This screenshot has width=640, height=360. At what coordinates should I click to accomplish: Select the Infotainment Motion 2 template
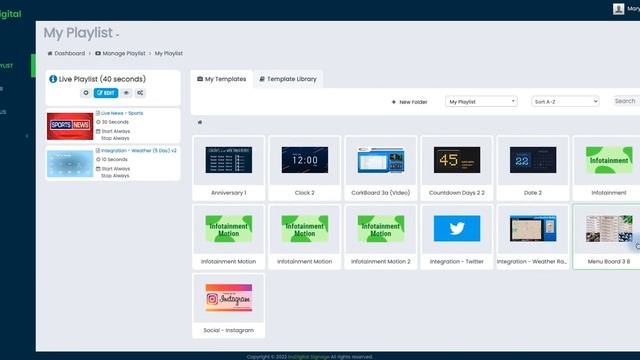click(380, 237)
